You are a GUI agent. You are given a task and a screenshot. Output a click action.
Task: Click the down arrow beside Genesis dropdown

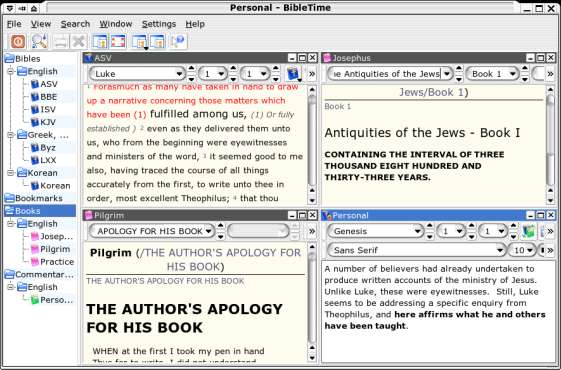(430, 236)
